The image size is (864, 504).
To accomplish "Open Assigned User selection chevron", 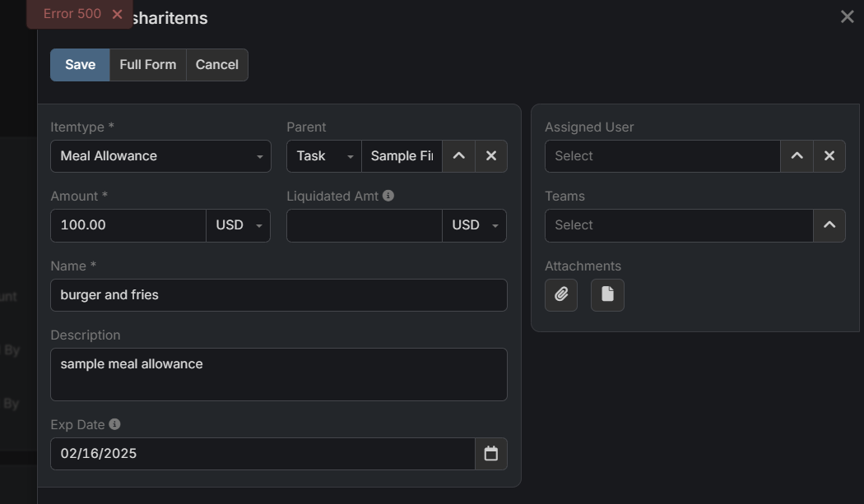I will click(797, 156).
